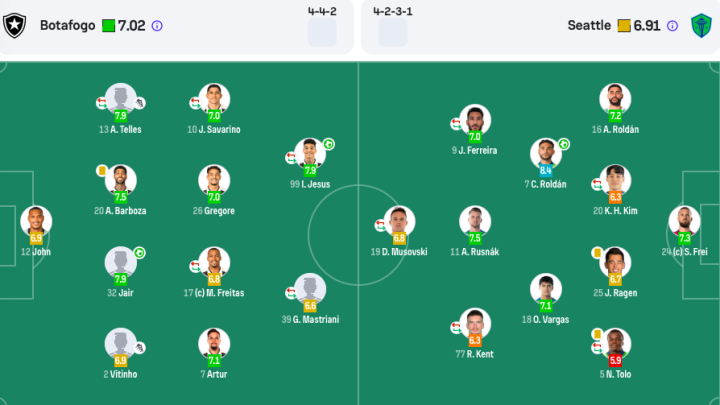Open S. Frei's player photo
This screenshot has width=720, height=405.
[684, 220]
